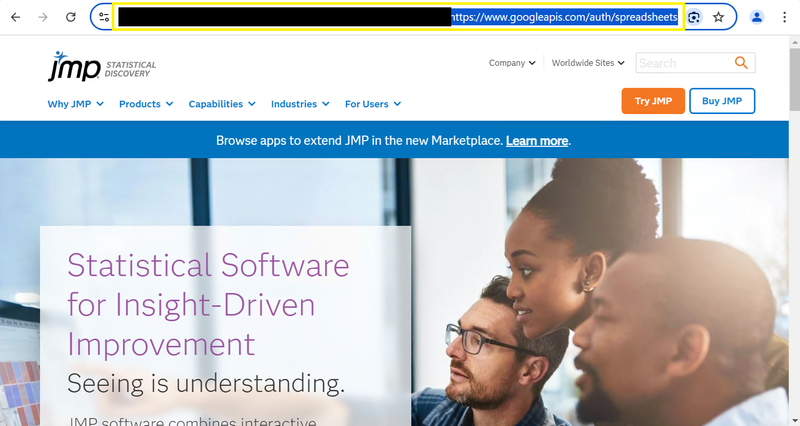Click the Try JMP button
This screenshot has width=800, height=426.
click(x=653, y=101)
